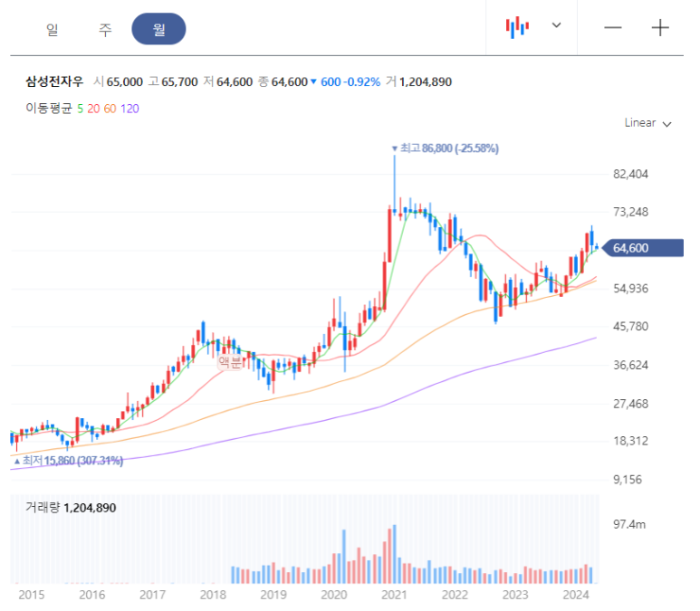Click the 73,248 price axis label
The image size is (700, 611).
click(630, 212)
